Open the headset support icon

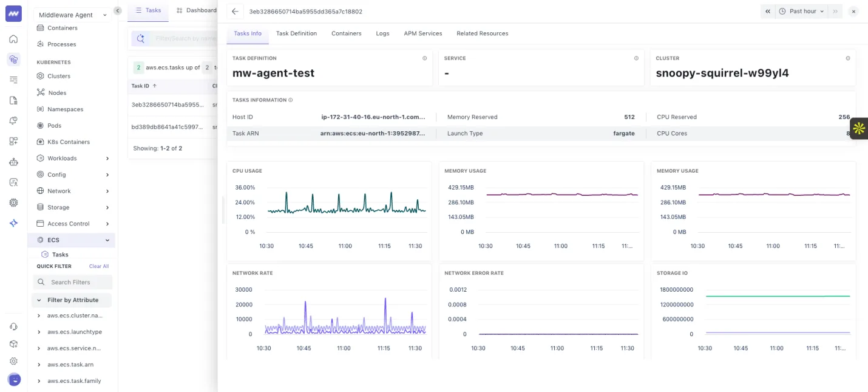click(13, 326)
